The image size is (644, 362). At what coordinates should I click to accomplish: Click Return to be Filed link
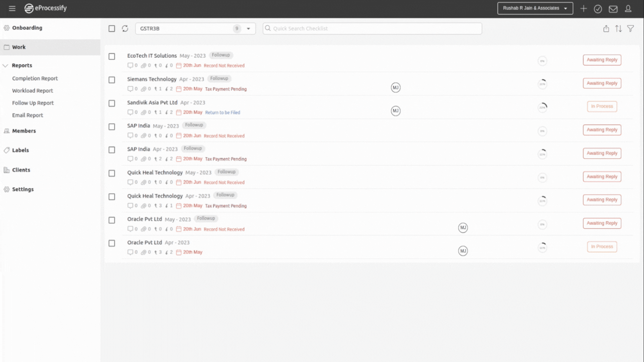coord(222,113)
